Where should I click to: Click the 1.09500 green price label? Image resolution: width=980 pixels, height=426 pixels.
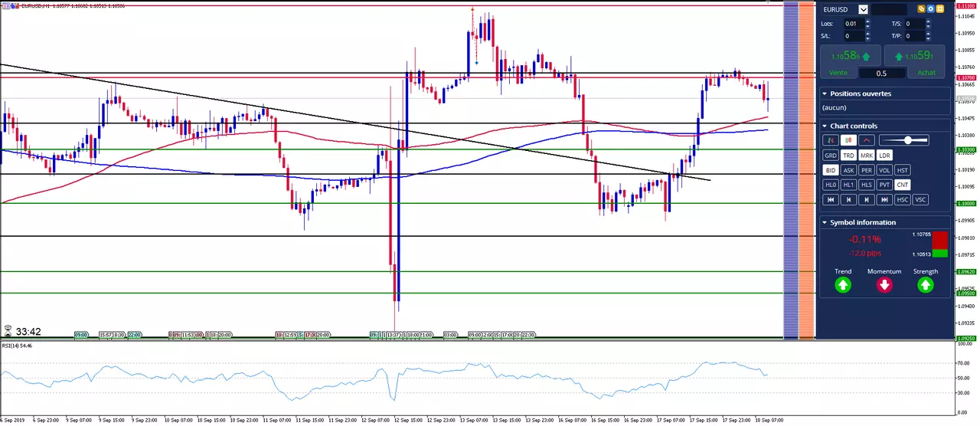(x=965, y=293)
